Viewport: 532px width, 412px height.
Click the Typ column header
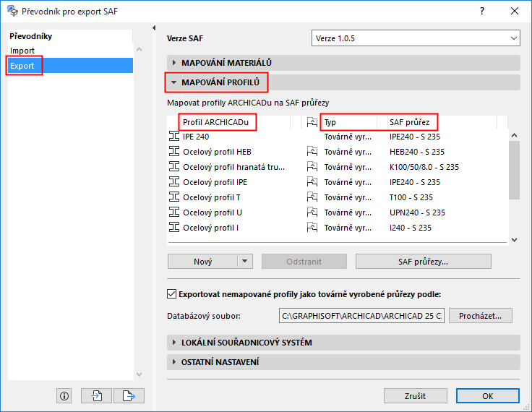point(348,122)
